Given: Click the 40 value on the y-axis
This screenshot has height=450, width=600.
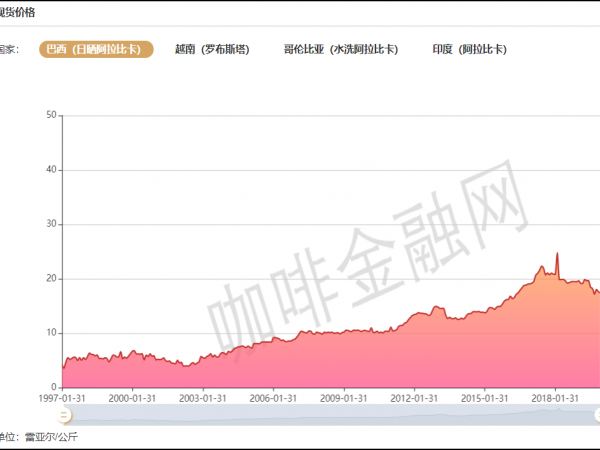Looking at the screenshot, I should coord(51,170).
